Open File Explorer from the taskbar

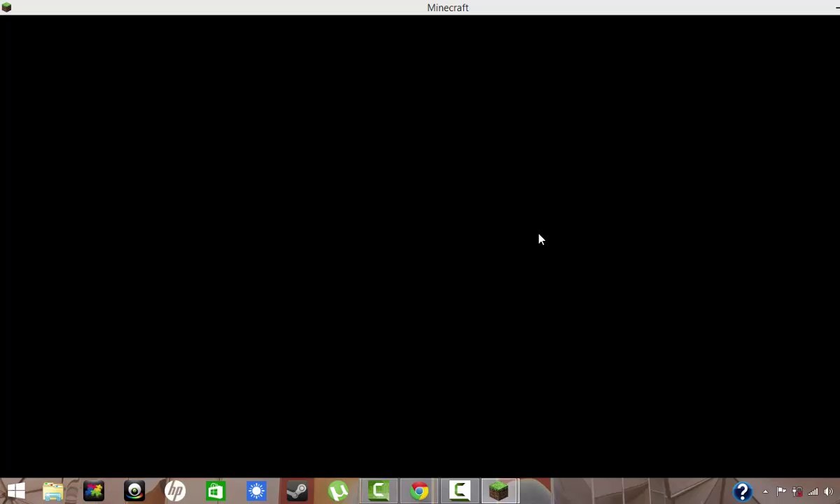[x=53, y=491]
